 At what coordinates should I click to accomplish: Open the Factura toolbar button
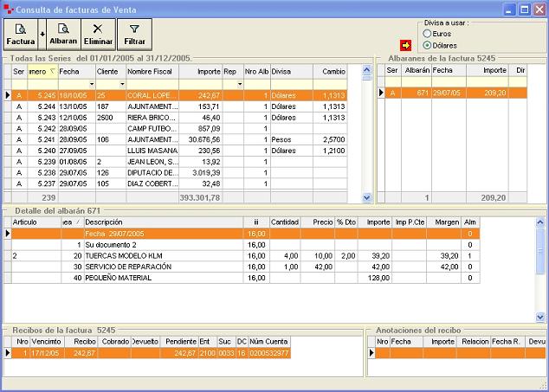21,35
